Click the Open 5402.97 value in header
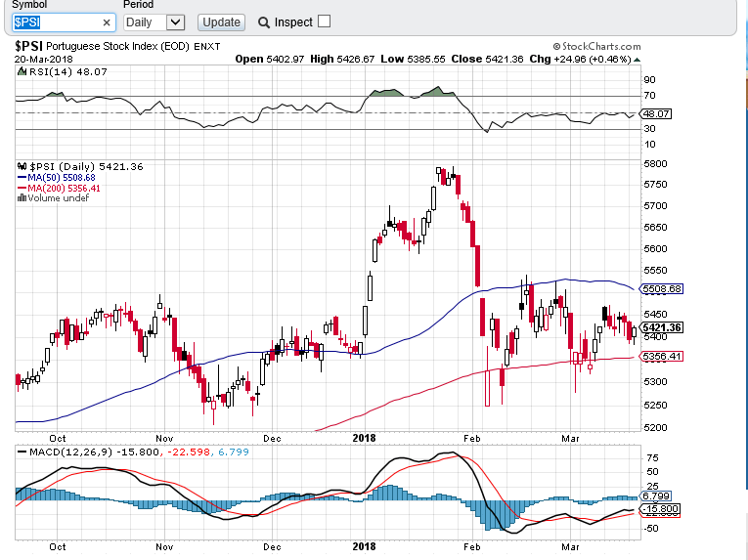Image resolution: width=748 pixels, height=560 pixels. pos(270,60)
